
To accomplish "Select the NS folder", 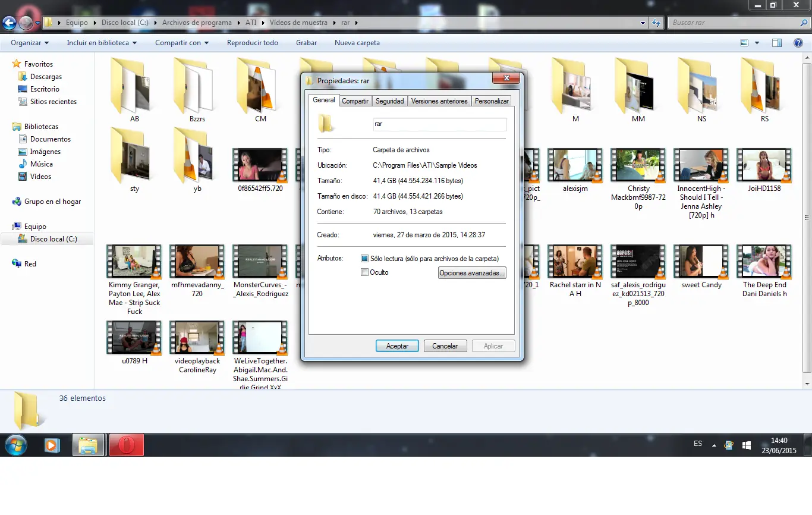I will point(701,89).
